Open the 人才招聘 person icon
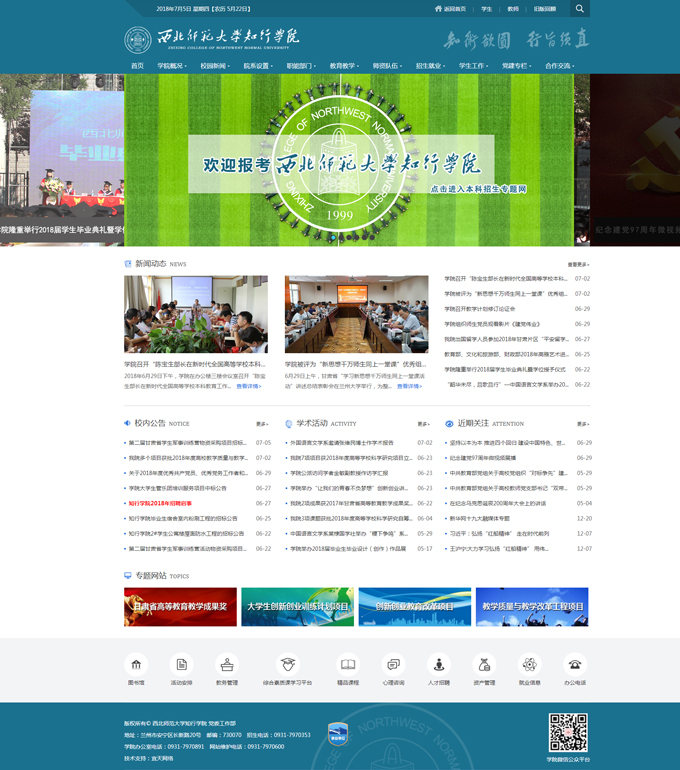Viewport: 680px width, 770px height. 439,664
